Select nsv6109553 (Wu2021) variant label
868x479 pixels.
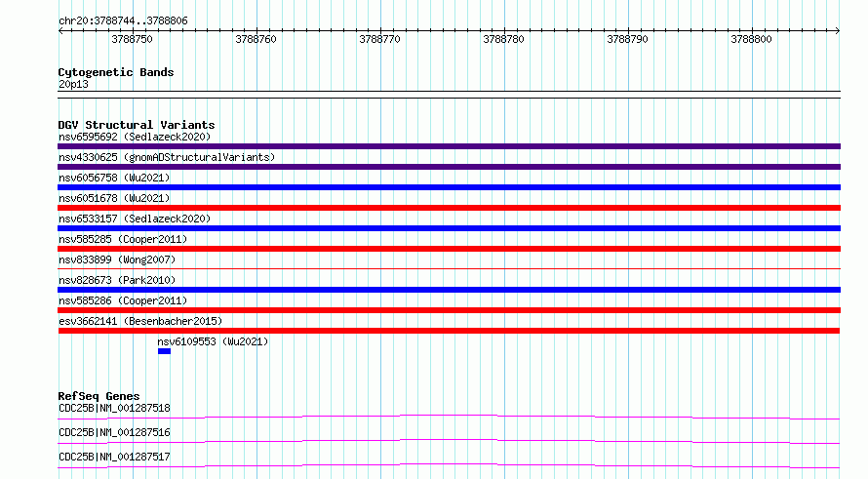213,341
